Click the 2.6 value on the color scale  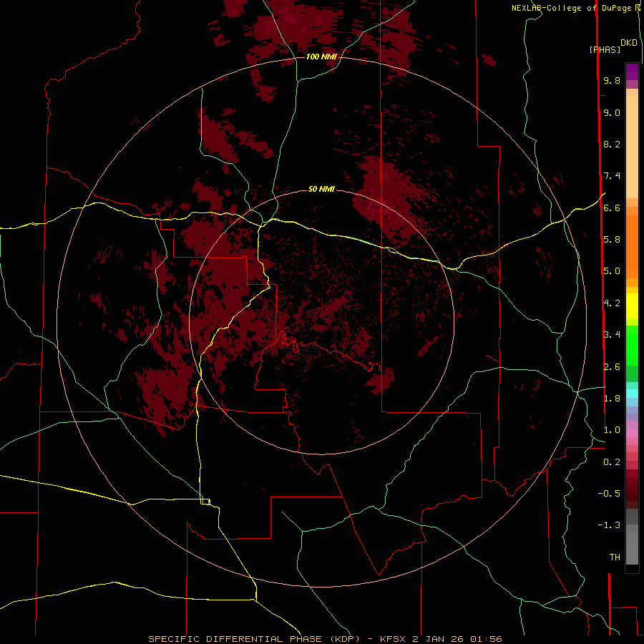tap(612, 366)
